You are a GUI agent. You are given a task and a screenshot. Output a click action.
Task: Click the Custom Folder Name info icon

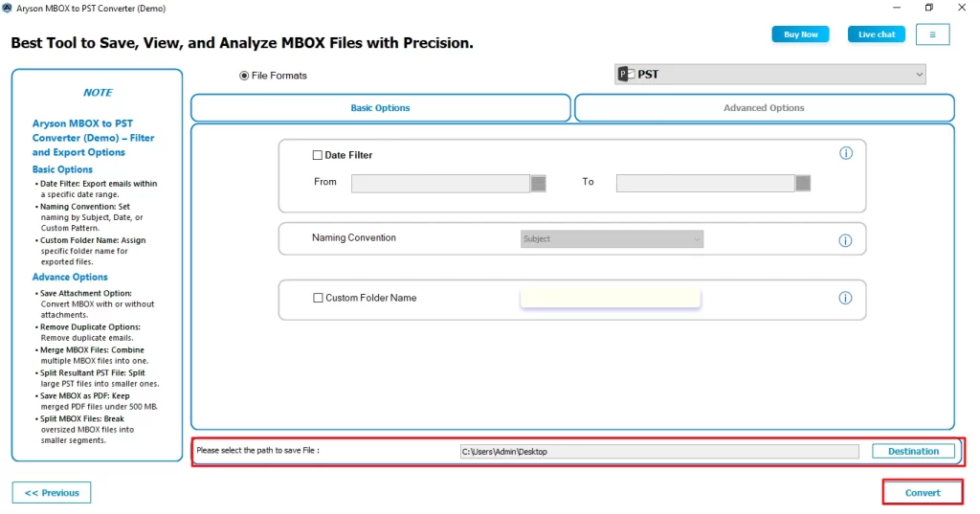pos(845,298)
